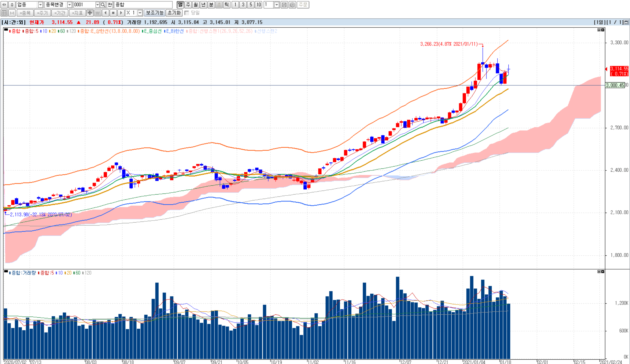630x364 pixels.
Task: Stop replay with square button
Action: 113,13
